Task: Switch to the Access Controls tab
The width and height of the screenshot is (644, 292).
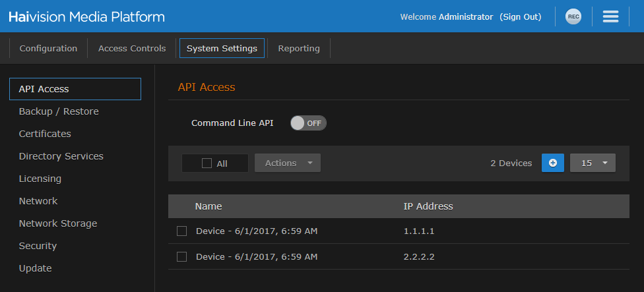Action: click(x=132, y=48)
